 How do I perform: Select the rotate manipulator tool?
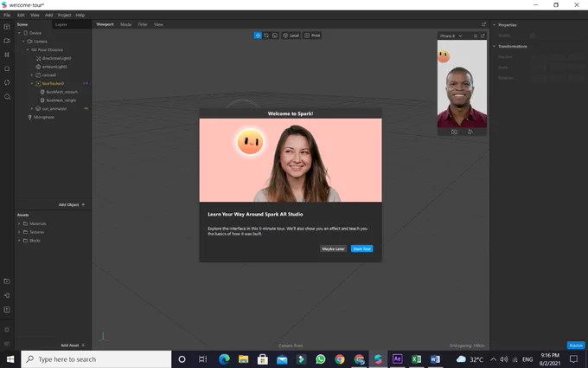click(266, 36)
